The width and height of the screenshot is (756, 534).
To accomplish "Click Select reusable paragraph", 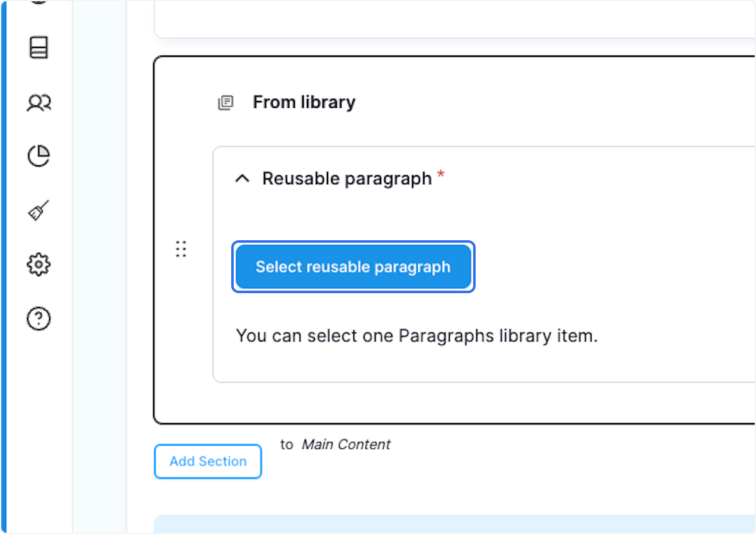I will point(353,267).
